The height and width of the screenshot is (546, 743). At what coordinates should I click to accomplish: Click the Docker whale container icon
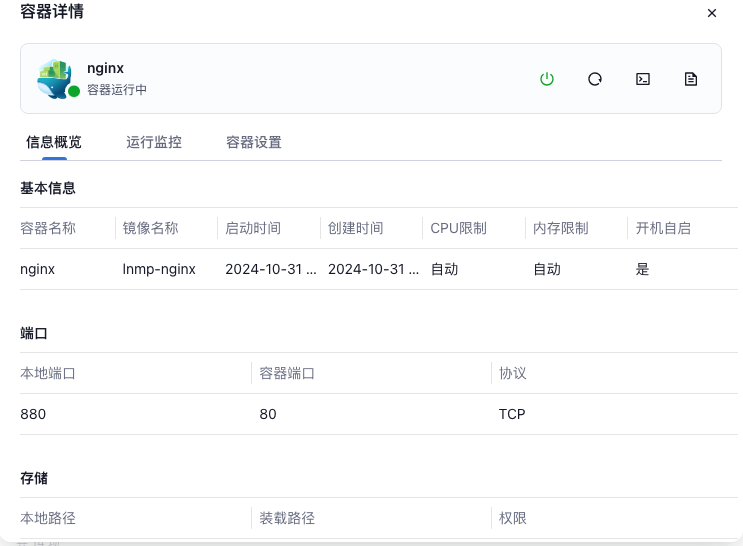pyautogui.click(x=55, y=77)
